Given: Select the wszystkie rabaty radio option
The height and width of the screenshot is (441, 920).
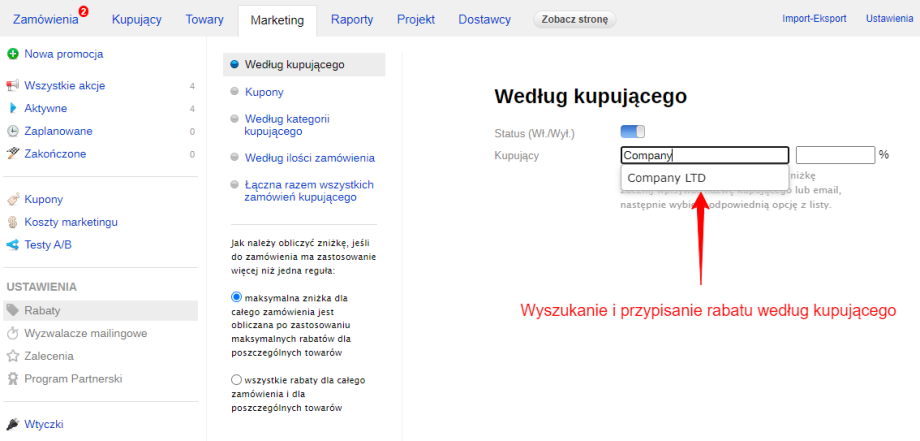Looking at the screenshot, I should [x=237, y=379].
